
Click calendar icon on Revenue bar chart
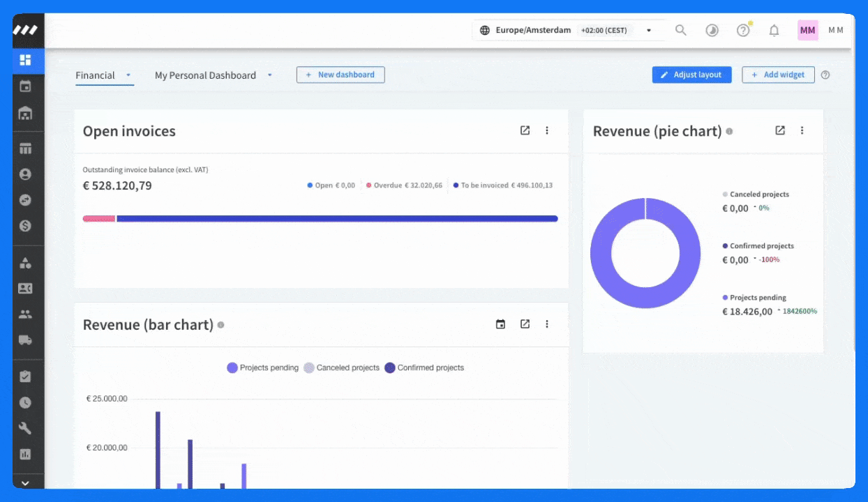(x=500, y=324)
